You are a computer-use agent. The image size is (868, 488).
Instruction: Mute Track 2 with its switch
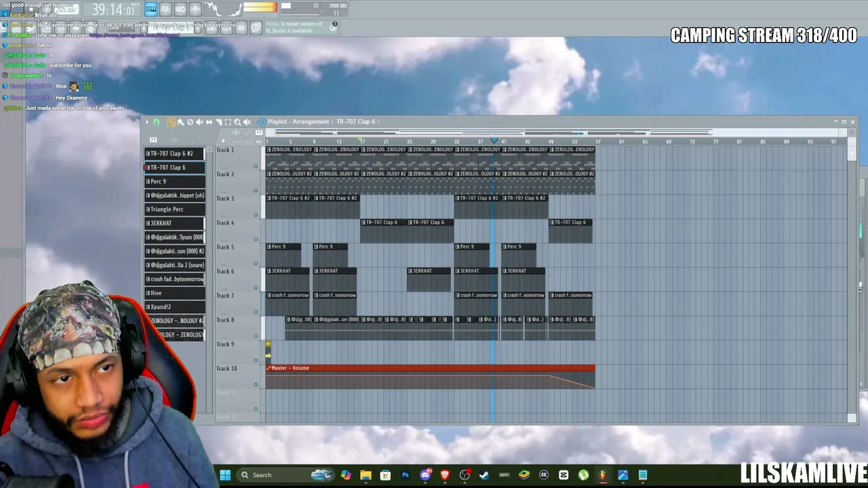pyautogui.click(x=256, y=190)
